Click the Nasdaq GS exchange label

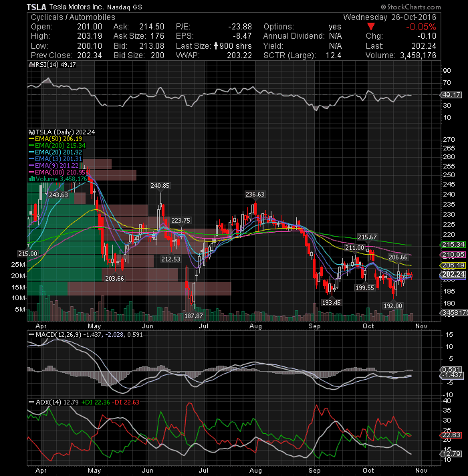click(124, 7)
